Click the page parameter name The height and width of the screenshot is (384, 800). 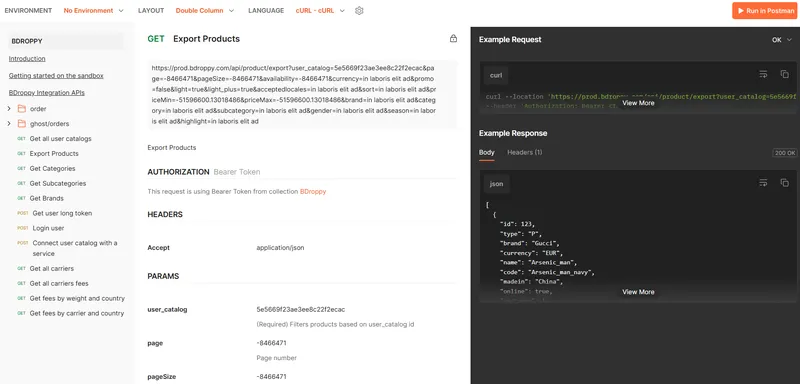tap(155, 343)
